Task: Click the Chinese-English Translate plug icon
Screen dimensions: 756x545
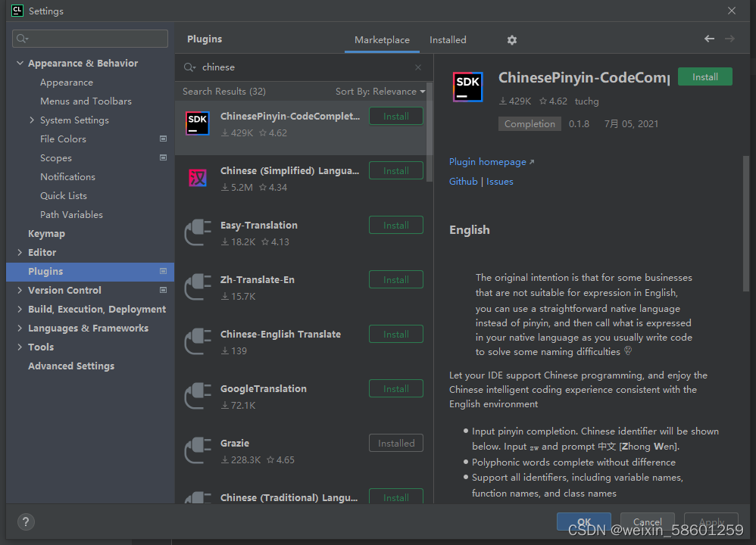Action: click(x=198, y=341)
